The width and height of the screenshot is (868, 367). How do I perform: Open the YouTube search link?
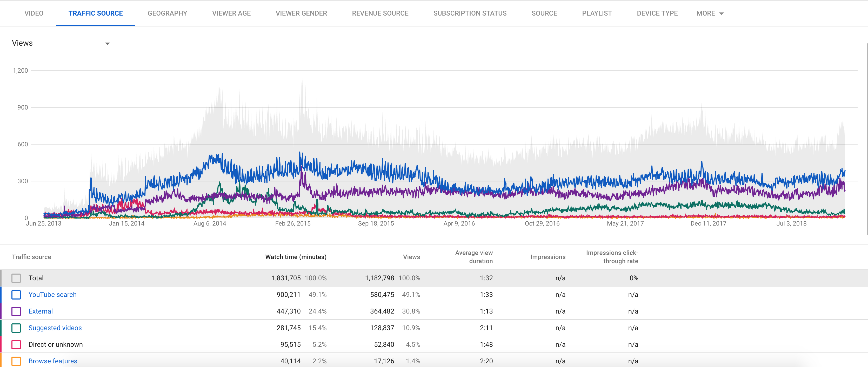click(x=52, y=295)
